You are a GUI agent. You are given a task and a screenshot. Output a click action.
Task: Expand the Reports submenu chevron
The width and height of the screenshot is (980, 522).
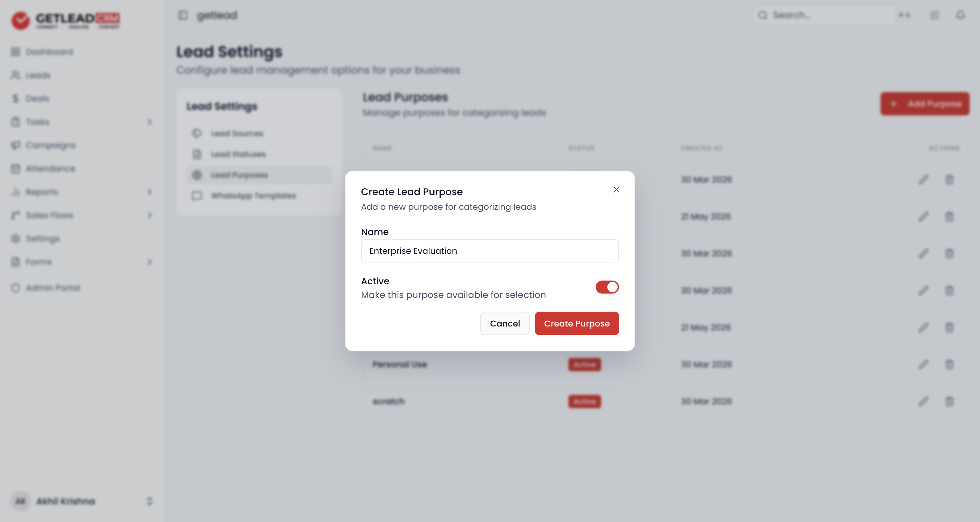click(149, 192)
